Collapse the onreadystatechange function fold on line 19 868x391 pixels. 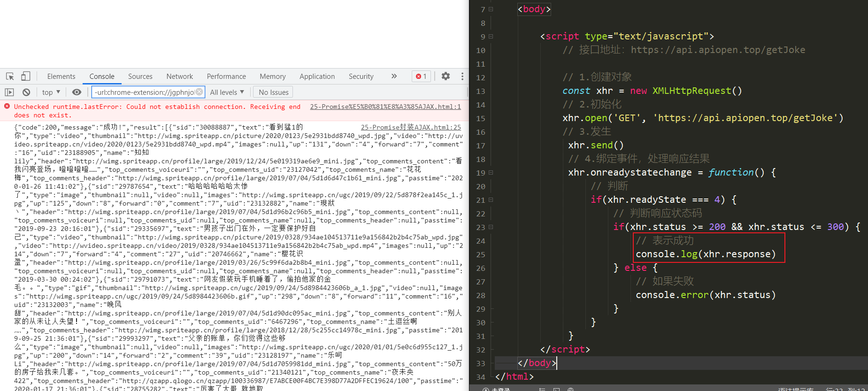click(491, 172)
